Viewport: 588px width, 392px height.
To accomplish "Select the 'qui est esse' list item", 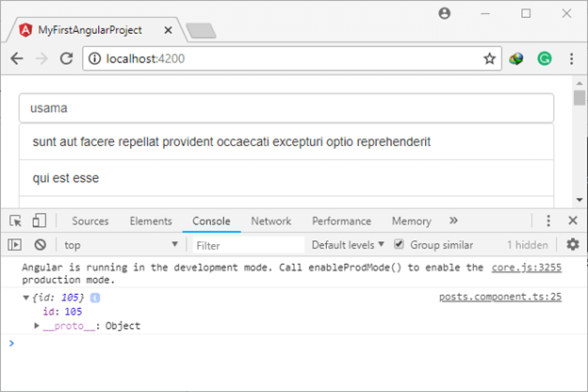I will tap(286, 178).
